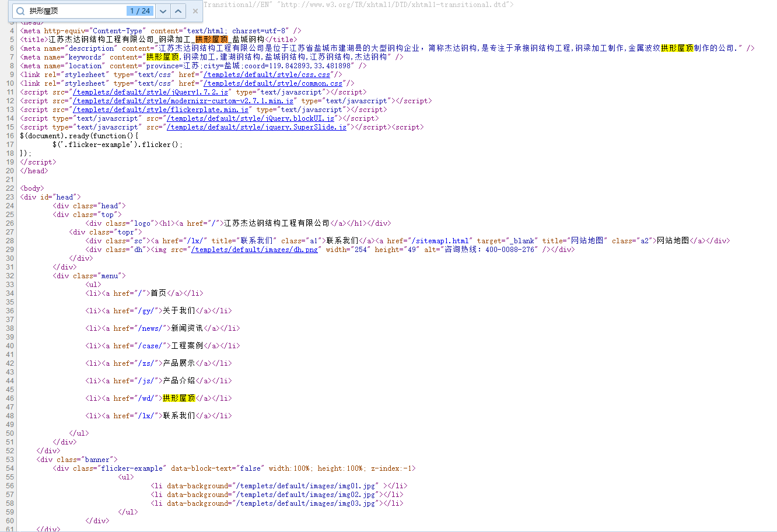Close the find bar
The image size is (777, 532).
tap(195, 11)
